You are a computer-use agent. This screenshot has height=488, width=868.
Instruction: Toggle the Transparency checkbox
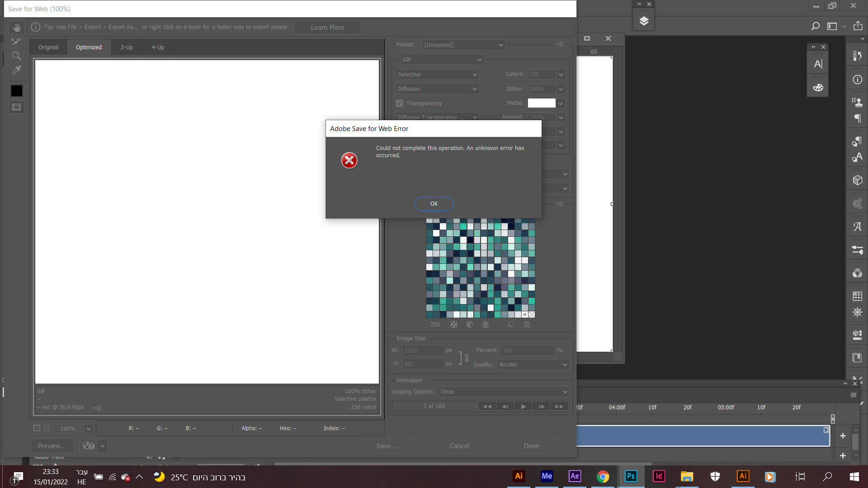pyautogui.click(x=400, y=103)
